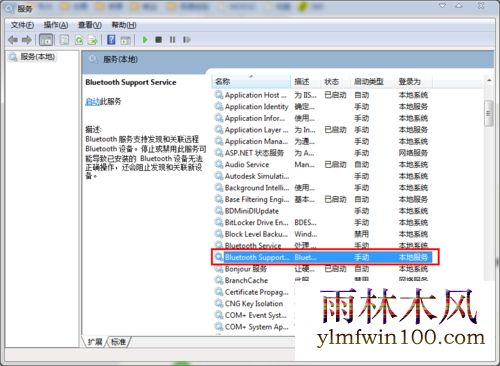Screen dimensions: 500x366
Task: Select the Block Level Backu... service
Action: 322,234
